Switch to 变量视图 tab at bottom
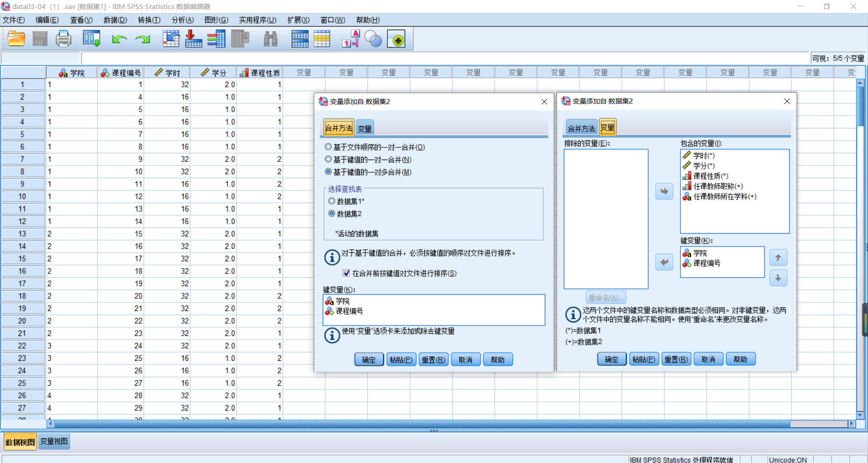The image size is (868, 463). click(54, 441)
